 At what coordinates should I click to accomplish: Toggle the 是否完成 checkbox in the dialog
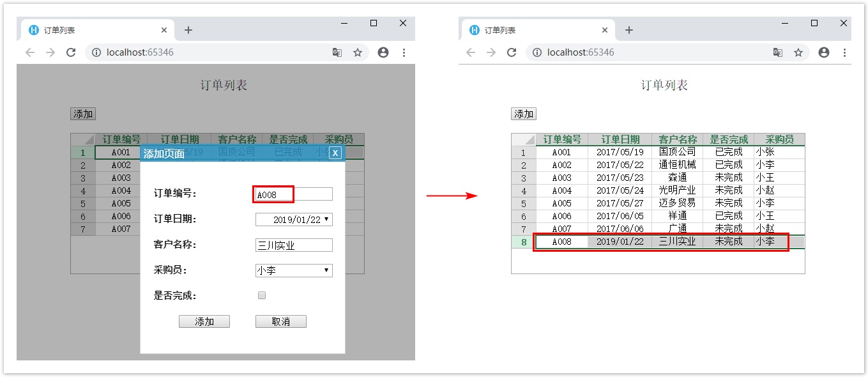pos(261,295)
